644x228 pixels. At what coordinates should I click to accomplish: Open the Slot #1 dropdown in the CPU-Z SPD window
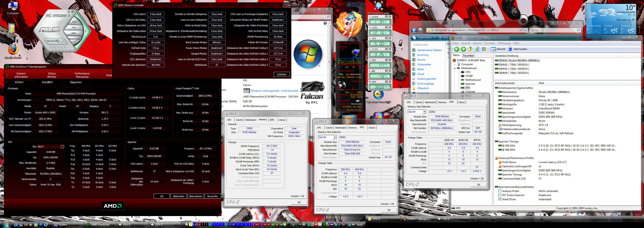(424, 112)
